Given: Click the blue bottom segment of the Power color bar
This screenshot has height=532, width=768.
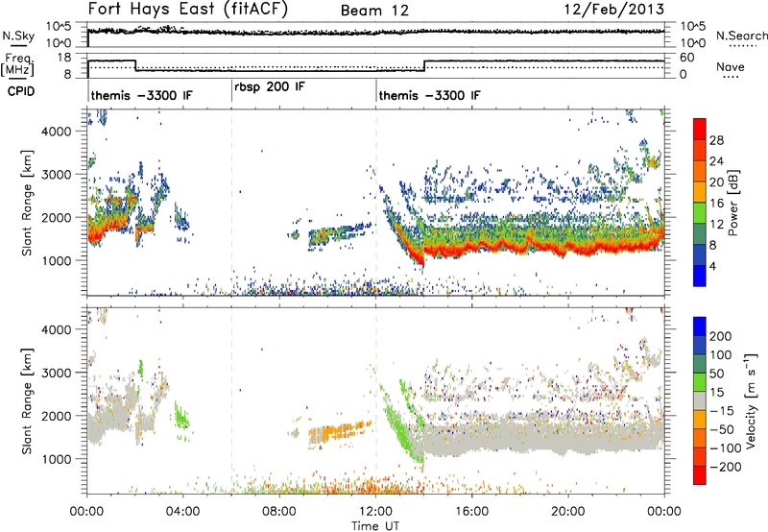Looking at the screenshot, I should click(700, 276).
